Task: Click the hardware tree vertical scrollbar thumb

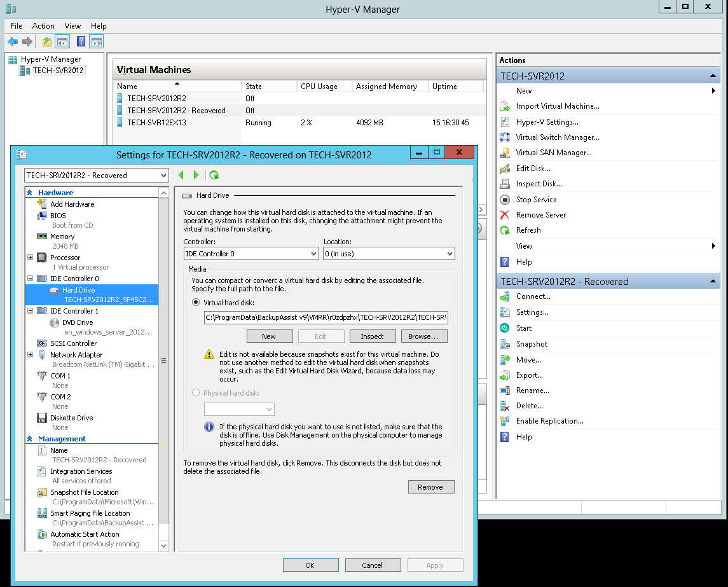Action: tap(163, 361)
